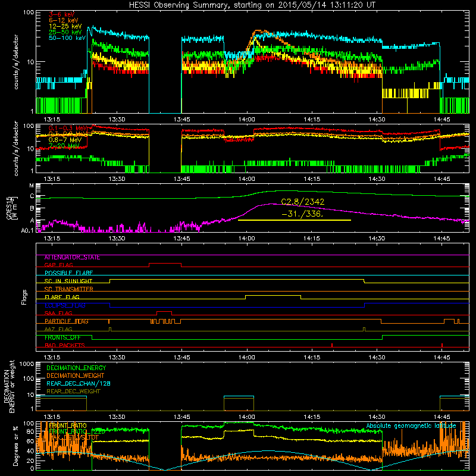The image size is (476, 476).
Task: Click the raised segment of the SAA_FLAG line
Action: coord(164,311)
